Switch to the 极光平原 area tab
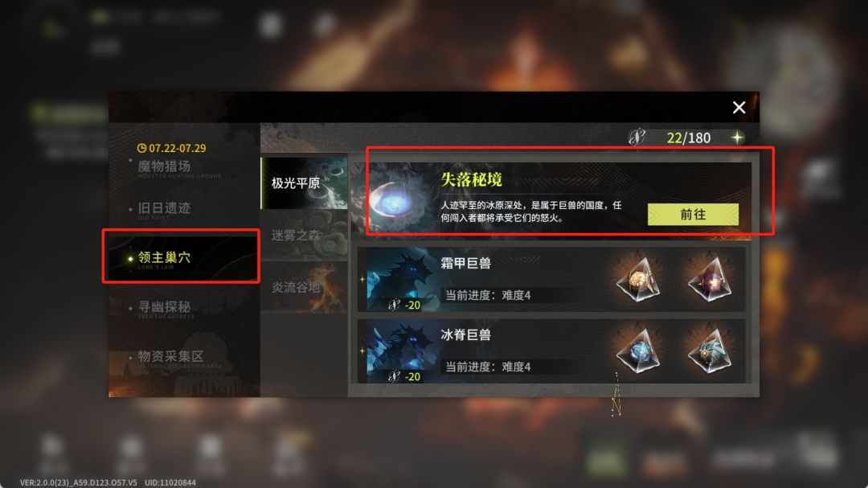Viewport: 868px width, 488px height. [x=304, y=182]
